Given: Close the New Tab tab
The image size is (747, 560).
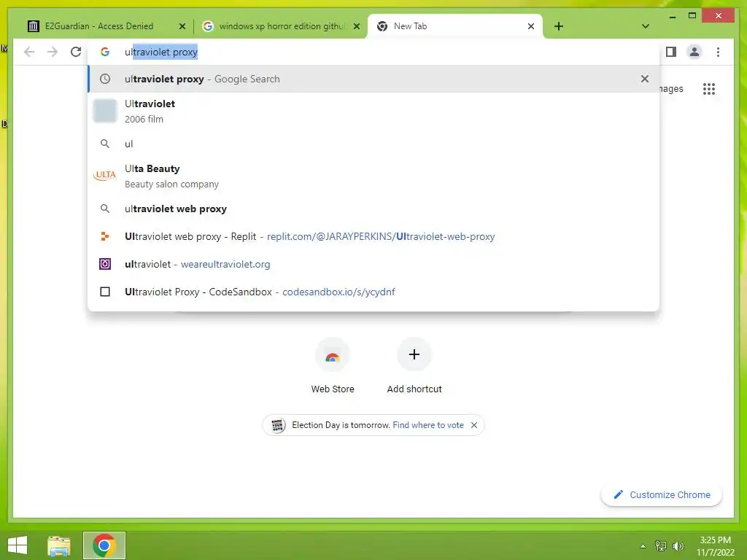Looking at the screenshot, I should pyautogui.click(x=531, y=27).
